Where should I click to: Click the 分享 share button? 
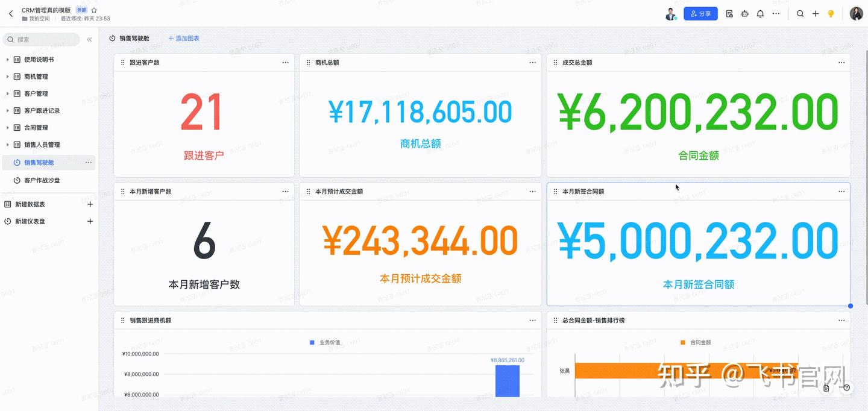[700, 13]
